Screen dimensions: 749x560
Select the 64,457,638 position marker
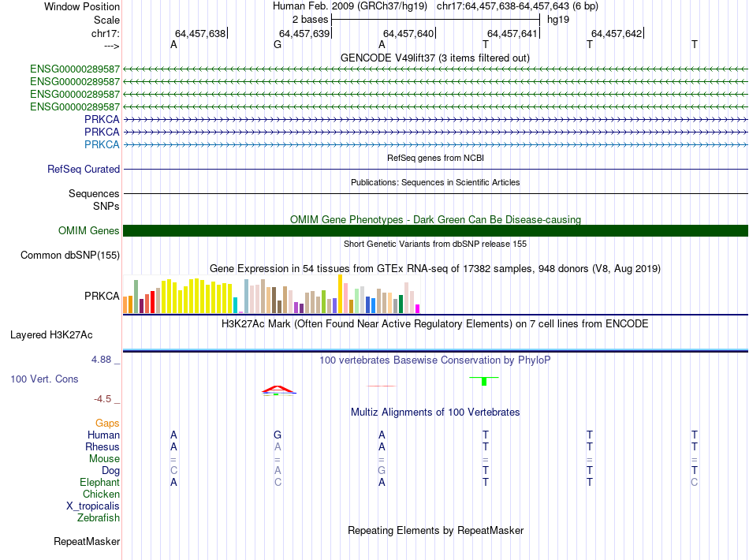(x=200, y=33)
